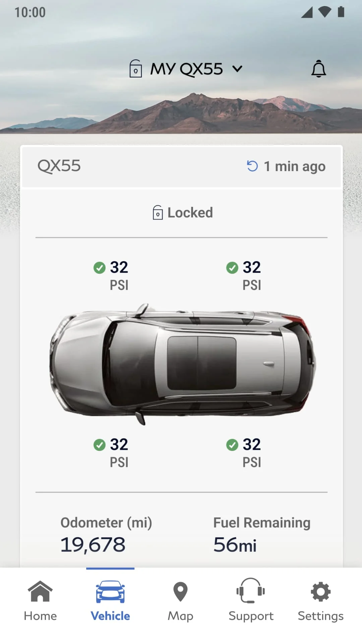362x644 pixels.
Task: Tap the 1 min ago status link
Action: coord(294,166)
